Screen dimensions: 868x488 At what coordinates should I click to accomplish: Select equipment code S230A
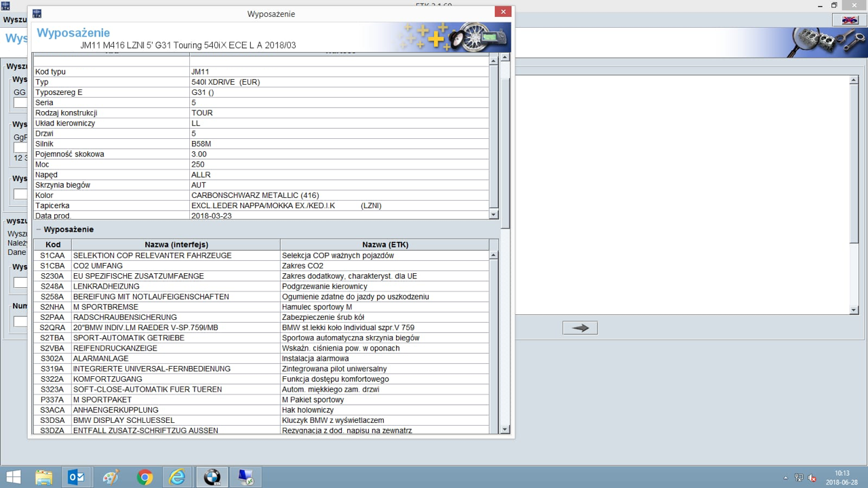pyautogui.click(x=52, y=276)
